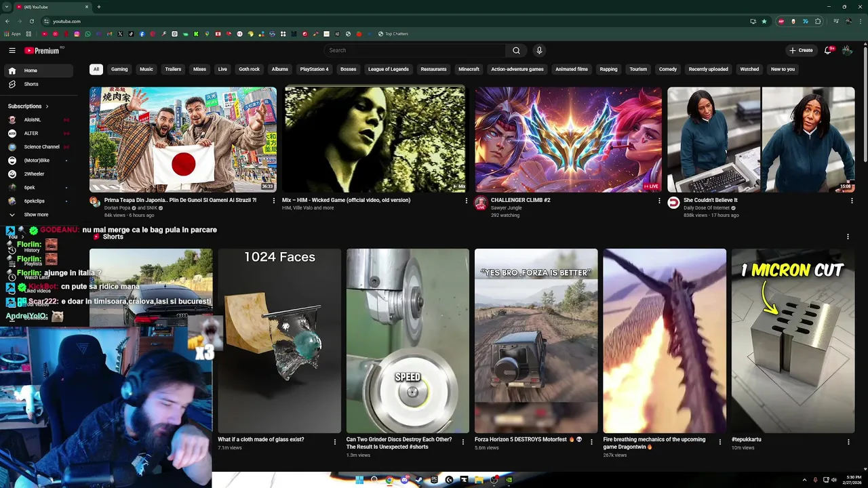
Task: Open the Facebook bookmark icon
Action: click(x=142, y=34)
